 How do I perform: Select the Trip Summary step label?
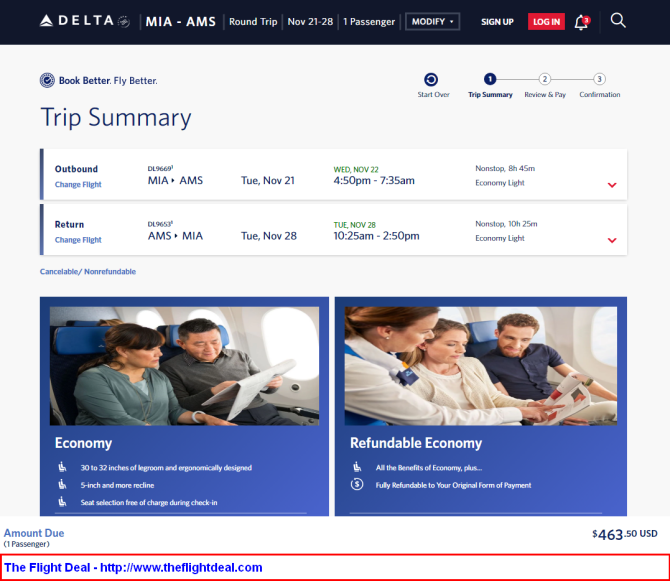click(x=490, y=95)
